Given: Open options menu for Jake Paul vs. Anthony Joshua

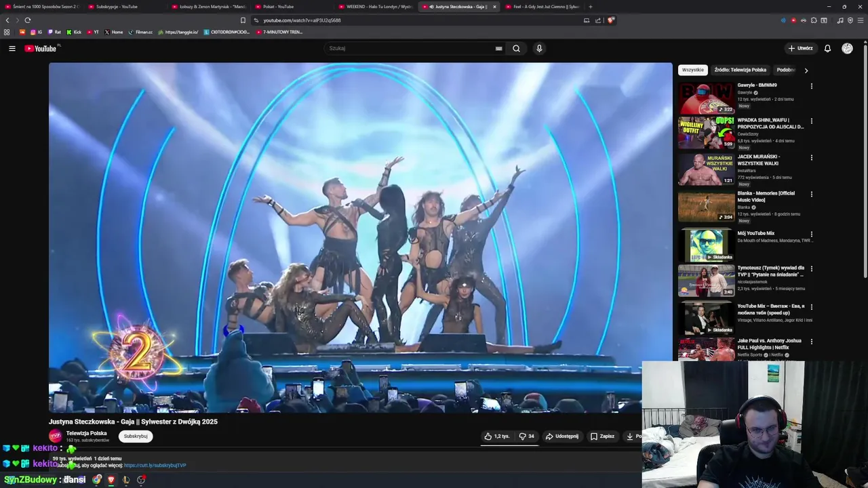Looking at the screenshot, I should coord(811,342).
